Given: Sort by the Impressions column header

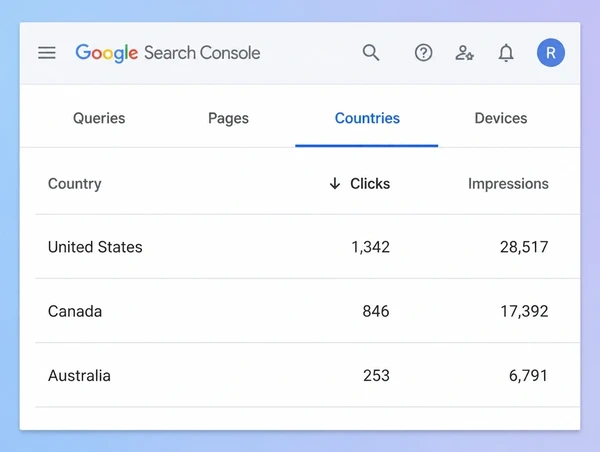Looking at the screenshot, I should coord(508,184).
